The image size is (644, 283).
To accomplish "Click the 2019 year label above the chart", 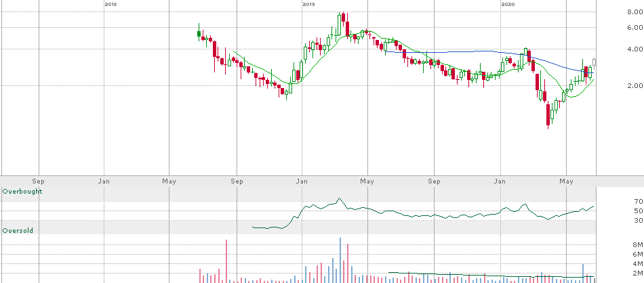I will [308, 4].
